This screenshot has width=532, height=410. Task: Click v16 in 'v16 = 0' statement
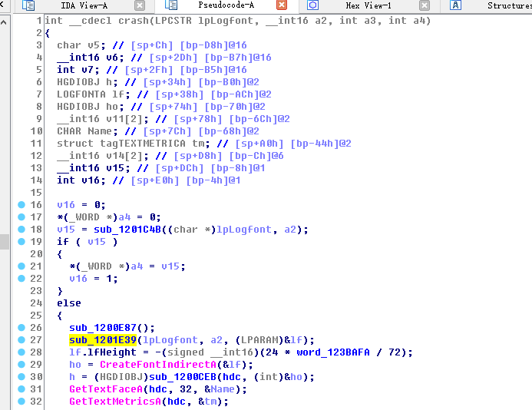click(x=66, y=205)
